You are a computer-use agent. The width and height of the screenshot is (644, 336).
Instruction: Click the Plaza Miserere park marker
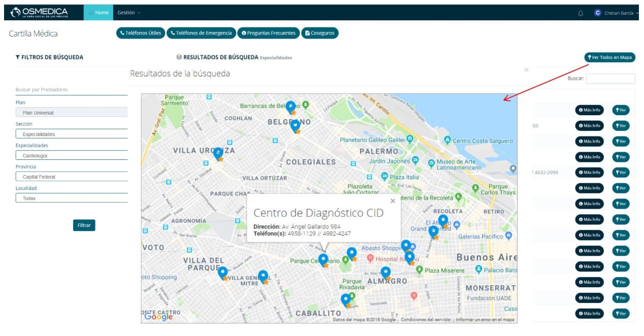pyautogui.click(x=419, y=270)
